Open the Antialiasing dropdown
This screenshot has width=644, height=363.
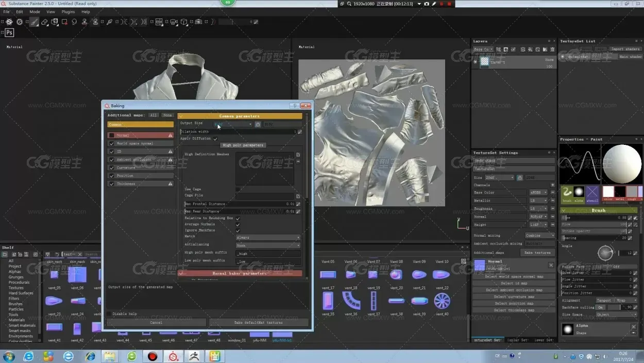[x=268, y=245]
